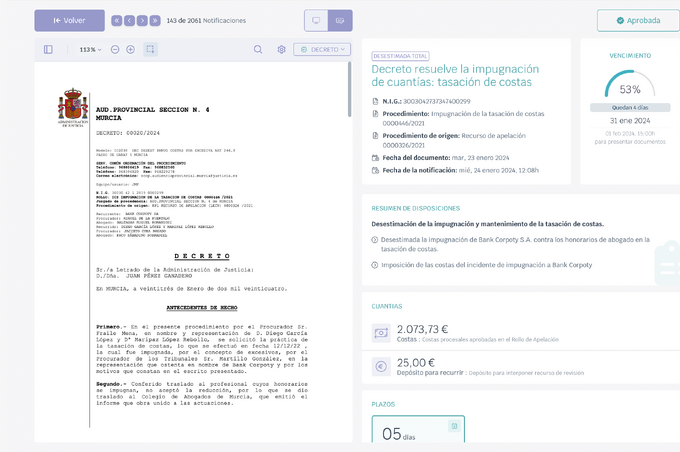Image resolution: width=680 pixels, height=452 pixels.
Task: Toggle the document sidebar panel icon
Action: [x=48, y=49]
